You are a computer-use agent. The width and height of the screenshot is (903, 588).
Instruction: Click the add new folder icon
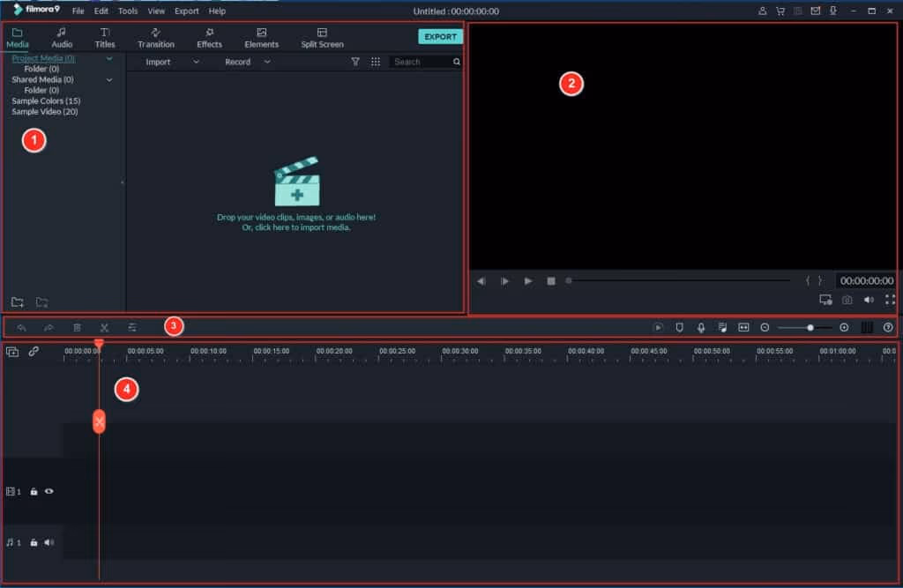(x=18, y=302)
